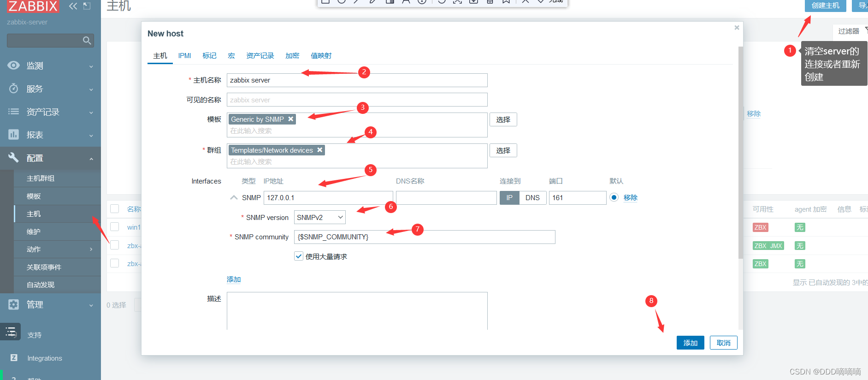Select the 主机 tab in dialog
Image resolution: width=868 pixels, height=380 pixels.
[160, 56]
